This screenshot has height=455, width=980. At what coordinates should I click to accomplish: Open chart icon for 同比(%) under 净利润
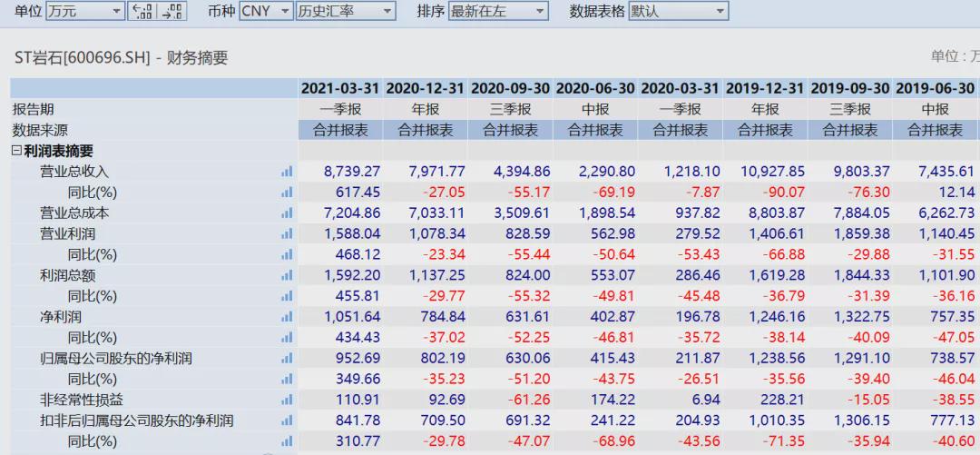pos(287,338)
